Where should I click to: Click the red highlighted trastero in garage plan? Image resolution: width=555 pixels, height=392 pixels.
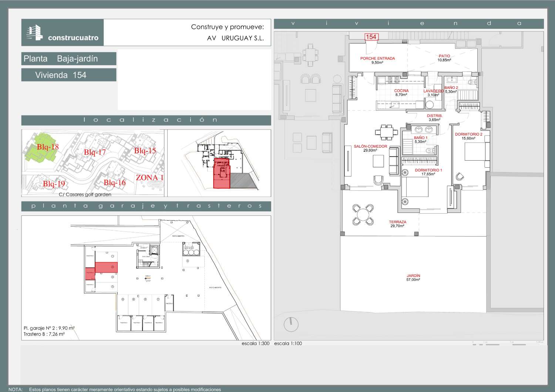[x=90, y=273]
